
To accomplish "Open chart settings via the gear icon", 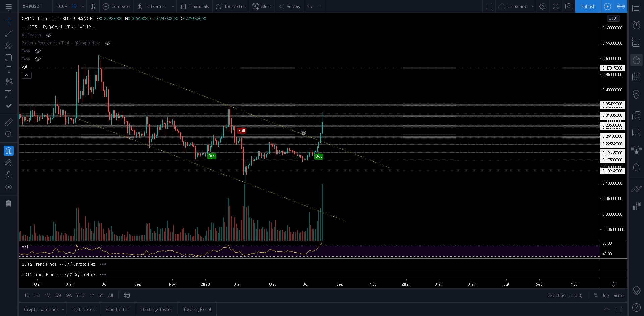I will pos(543,6).
